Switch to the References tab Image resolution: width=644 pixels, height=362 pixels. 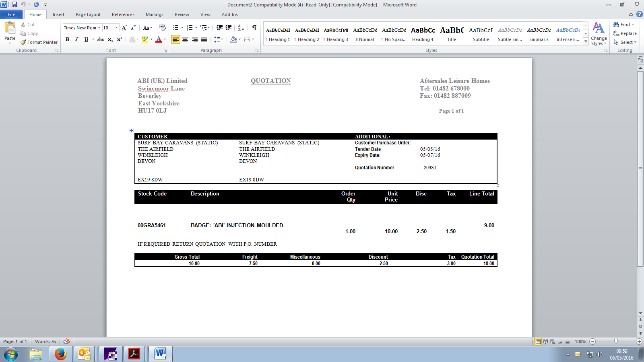123,14
